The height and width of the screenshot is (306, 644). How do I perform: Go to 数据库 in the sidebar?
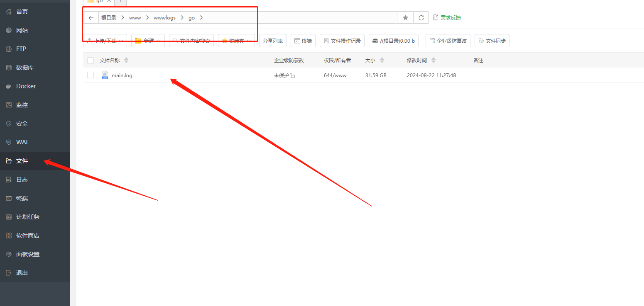click(24, 68)
